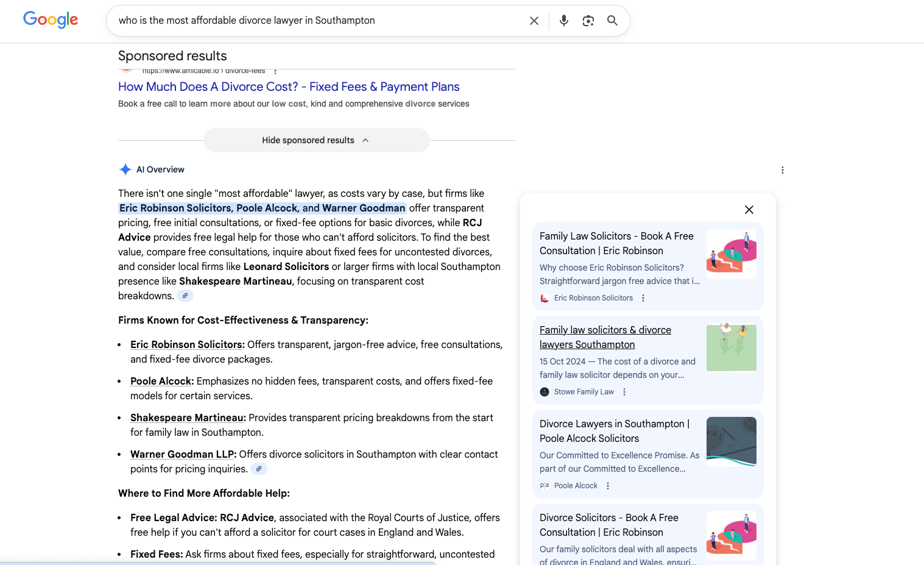Click the microphone icon for voice search
Screen dimensions: 924x565
coord(563,20)
